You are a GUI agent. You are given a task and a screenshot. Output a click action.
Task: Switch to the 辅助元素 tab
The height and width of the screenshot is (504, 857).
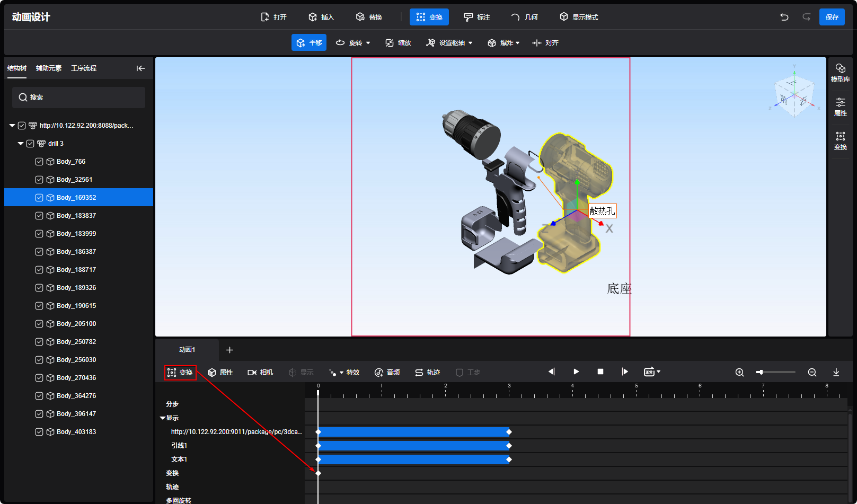click(49, 68)
